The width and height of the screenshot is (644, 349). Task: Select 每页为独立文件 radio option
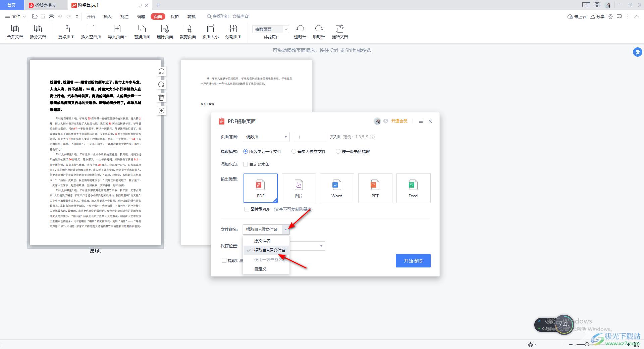coord(309,152)
